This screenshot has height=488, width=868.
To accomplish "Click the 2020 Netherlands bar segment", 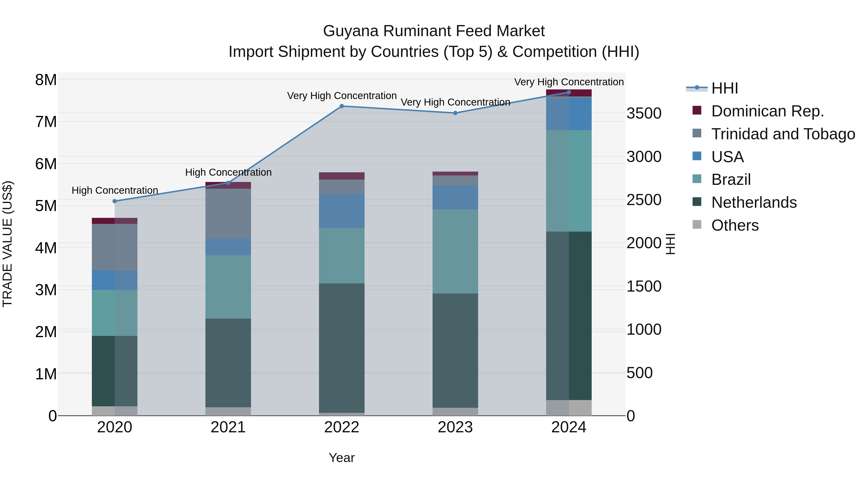I will point(115,371).
